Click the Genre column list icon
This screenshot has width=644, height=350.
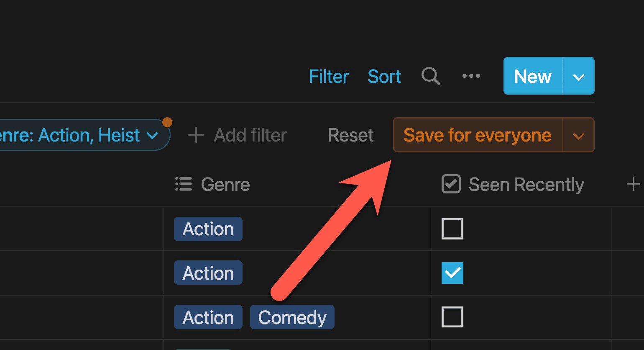point(184,184)
